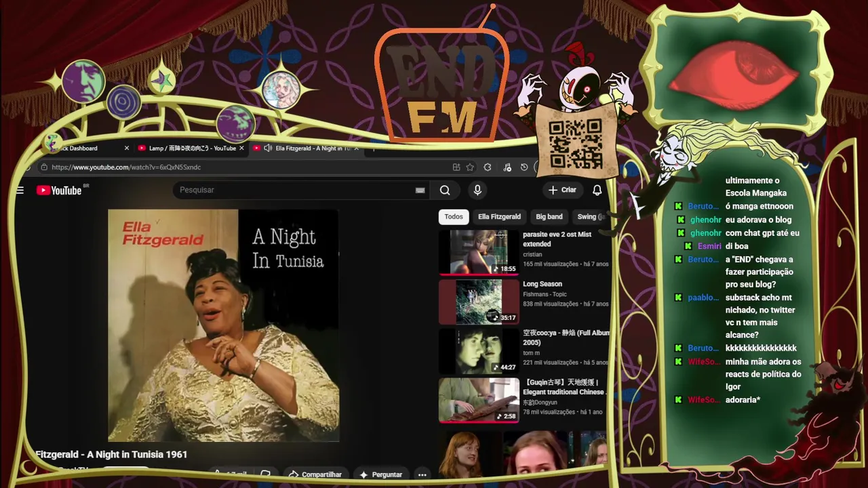Close the Dashboard tab

tap(126, 148)
